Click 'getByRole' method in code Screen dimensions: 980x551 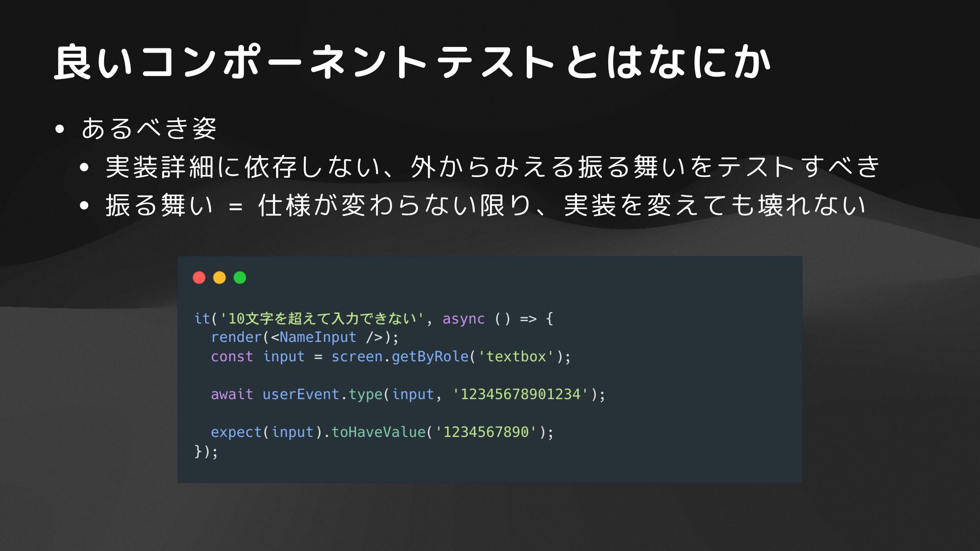click(430, 357)
